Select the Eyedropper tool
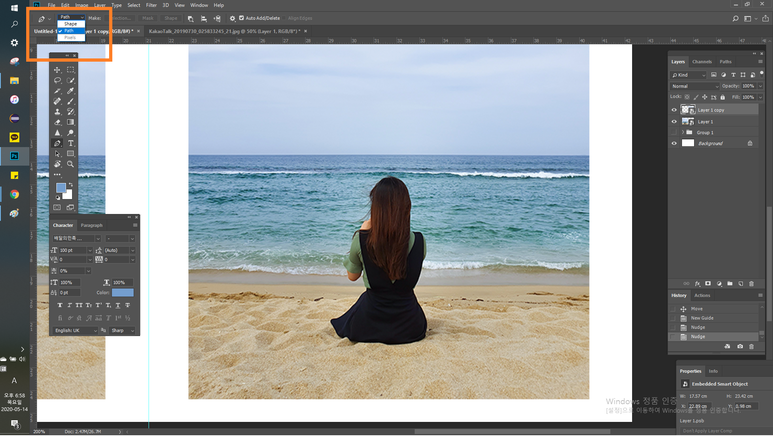 [x=70, y=91]
